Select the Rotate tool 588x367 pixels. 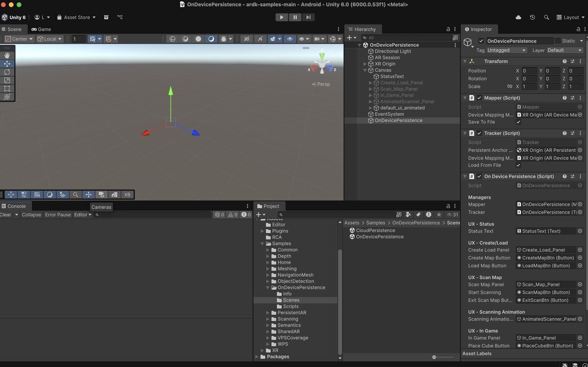point(7,72)
